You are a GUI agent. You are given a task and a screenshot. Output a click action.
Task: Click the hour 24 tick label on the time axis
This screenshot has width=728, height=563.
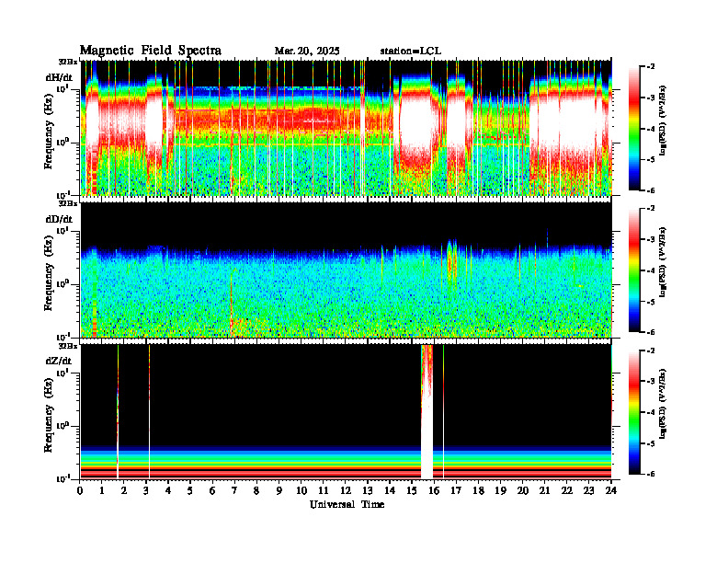point(611,491)
